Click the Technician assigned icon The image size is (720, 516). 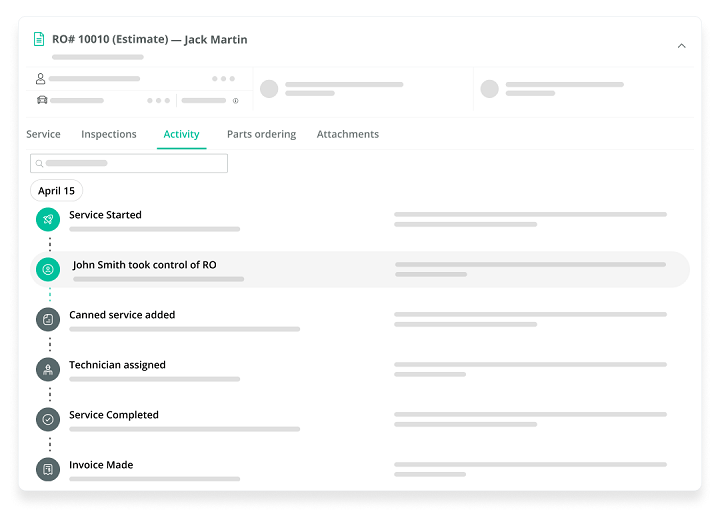(x=48, y=370)
